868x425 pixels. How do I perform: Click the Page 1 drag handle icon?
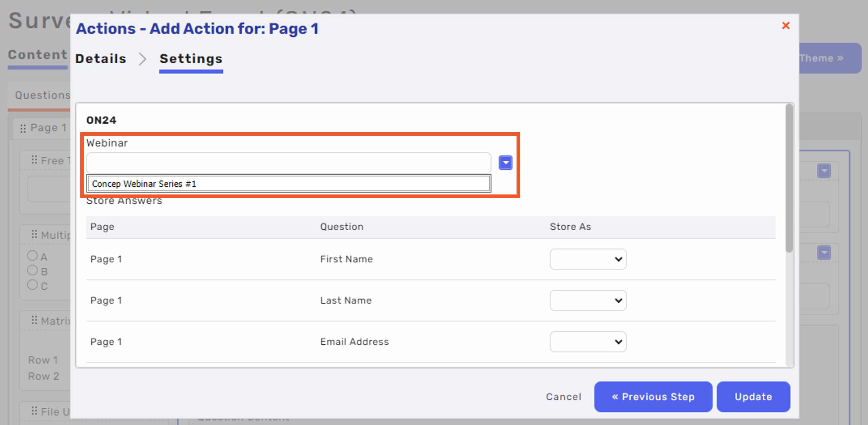[x=23, y=128]
